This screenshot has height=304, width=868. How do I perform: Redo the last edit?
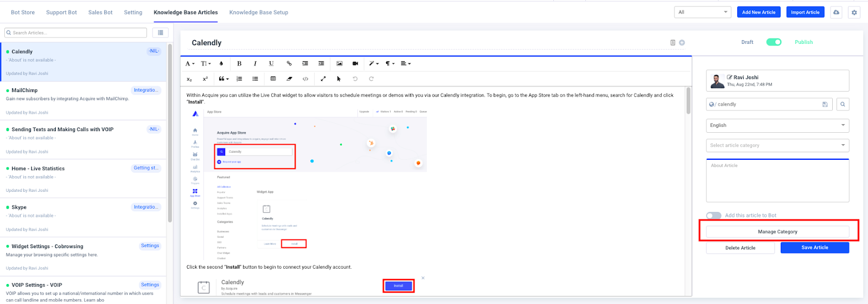[372, 79]
